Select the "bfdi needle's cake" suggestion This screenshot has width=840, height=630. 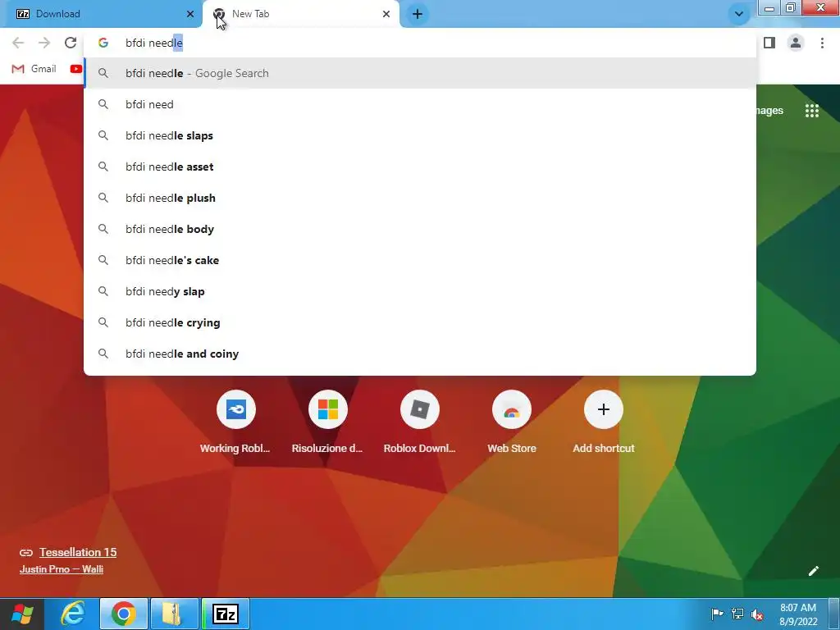click(x=420, y=260)
